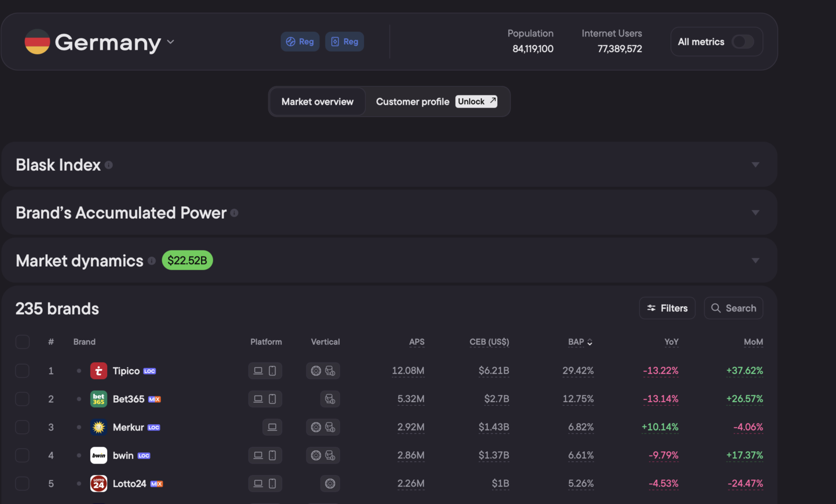Viewport: 836px width, 504px height.
Task: Click the Tipico brand logo icon
Action: click(x=98, y=371)
